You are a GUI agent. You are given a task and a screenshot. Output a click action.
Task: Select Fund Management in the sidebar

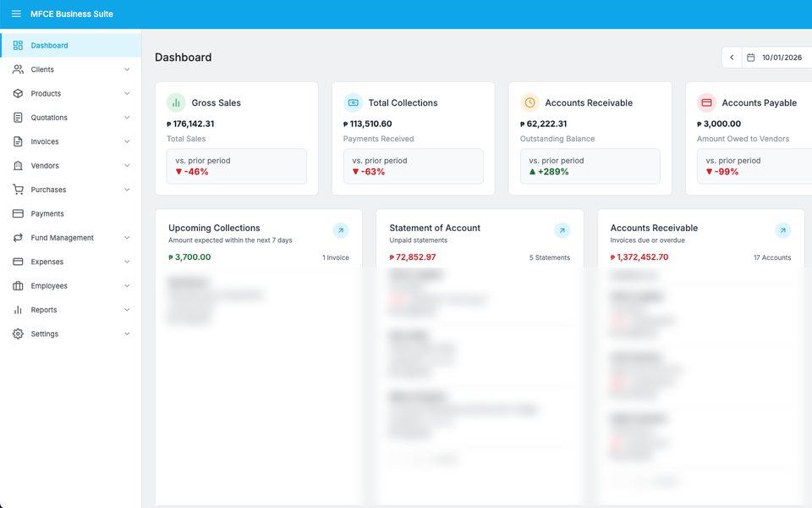click(70, 237)
